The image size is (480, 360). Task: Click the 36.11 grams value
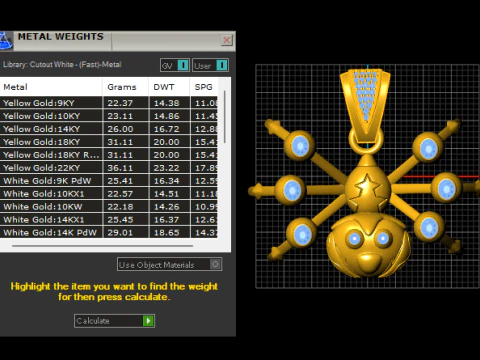pyautogui.click(x=120, y=168)
